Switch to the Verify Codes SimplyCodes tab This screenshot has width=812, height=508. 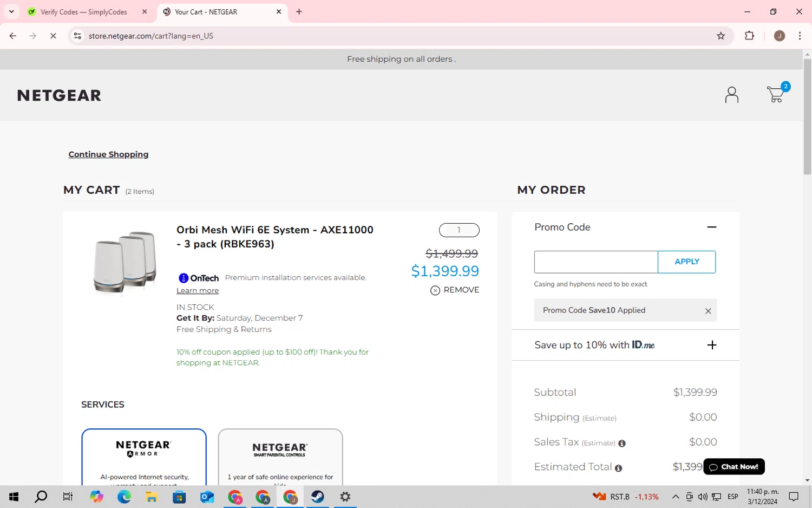tap(83, 12)
